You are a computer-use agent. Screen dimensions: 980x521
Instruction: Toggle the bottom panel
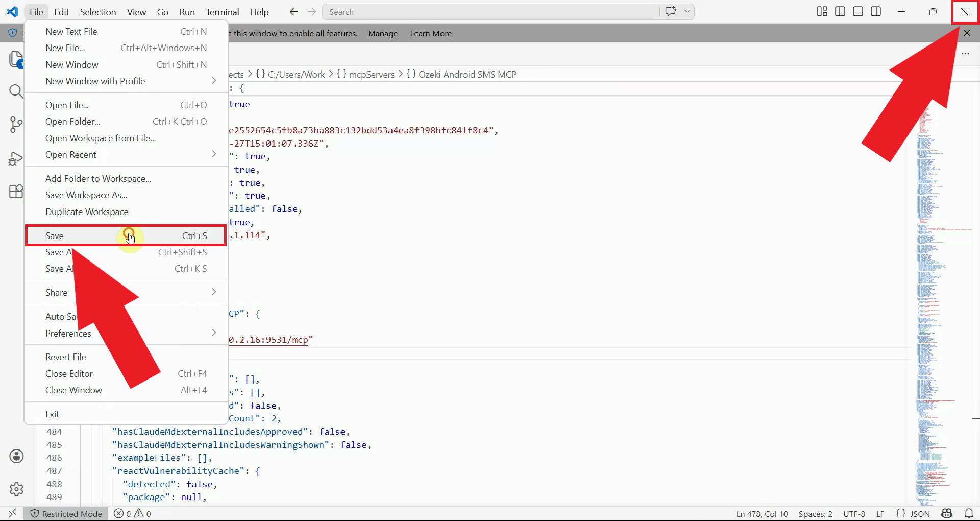point(858,12)
